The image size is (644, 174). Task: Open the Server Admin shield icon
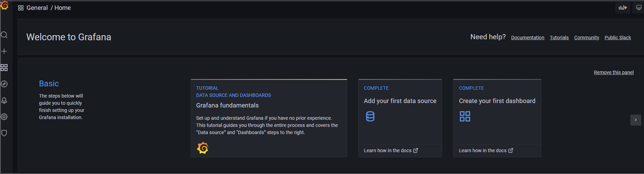(4, 133)
